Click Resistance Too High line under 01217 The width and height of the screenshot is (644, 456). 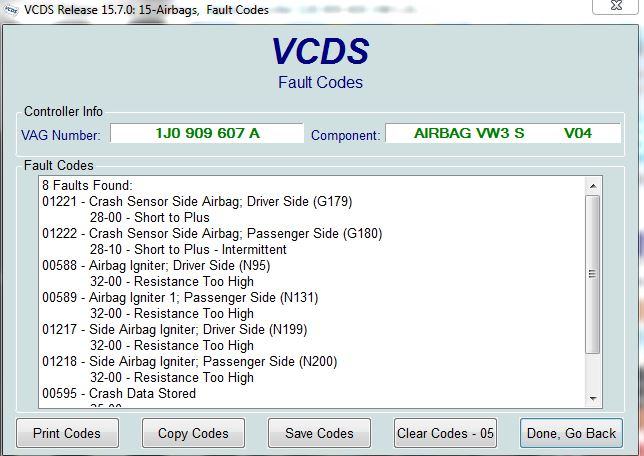click(172, 345)
